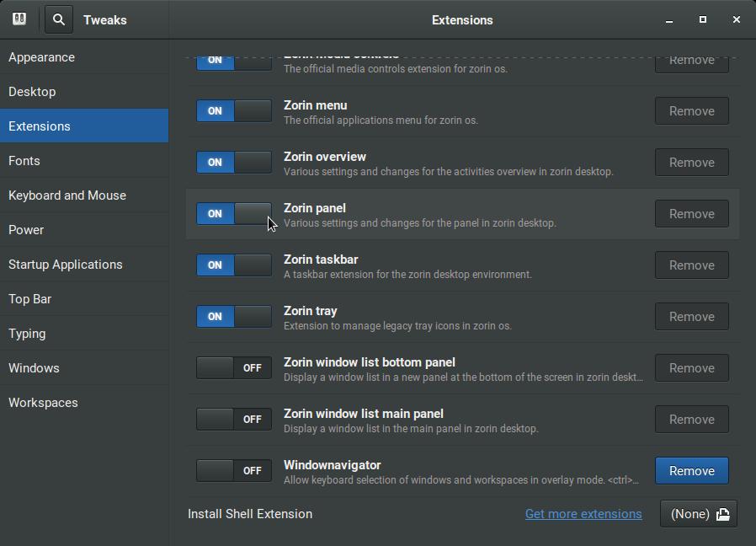
Task: Open the search magnifier button
Action: 59,19
